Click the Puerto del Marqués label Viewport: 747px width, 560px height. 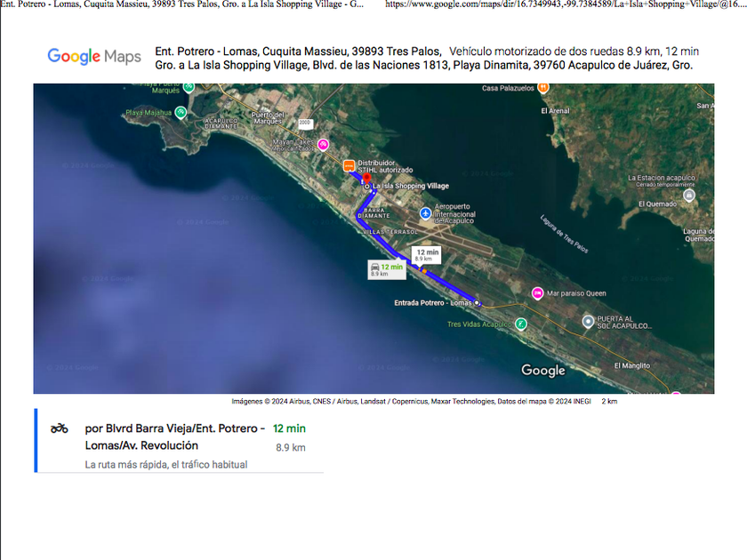268,118
